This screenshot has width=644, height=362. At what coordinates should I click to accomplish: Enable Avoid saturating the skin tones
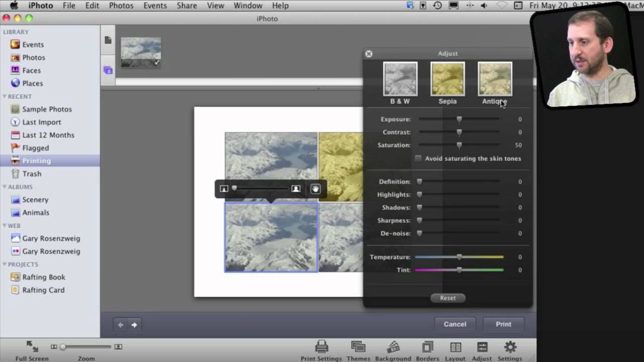(x=418, y=158)
